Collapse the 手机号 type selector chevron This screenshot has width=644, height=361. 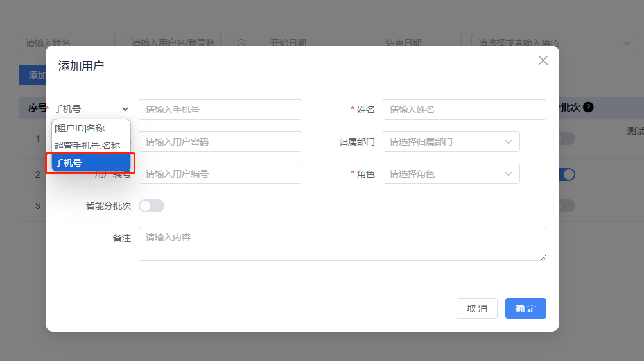(x=125, y=110)
